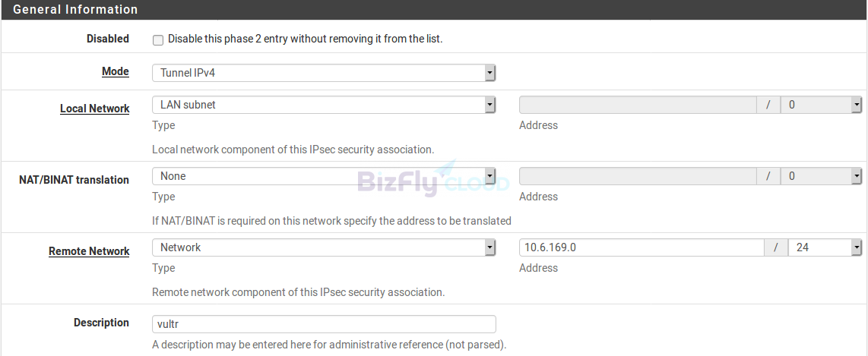Click the Remote Network address field 10.6.169.0

642,247
